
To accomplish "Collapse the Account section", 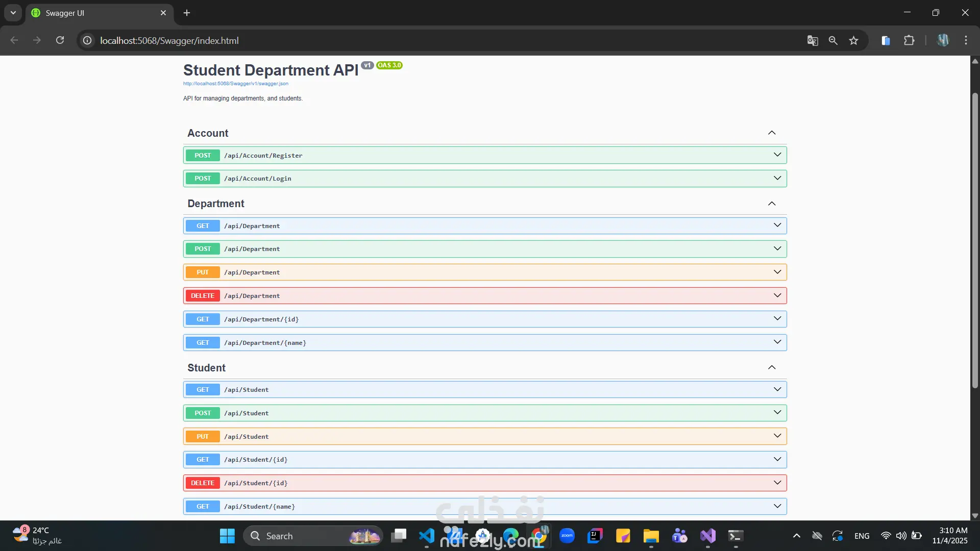I will tap(772, 133).
